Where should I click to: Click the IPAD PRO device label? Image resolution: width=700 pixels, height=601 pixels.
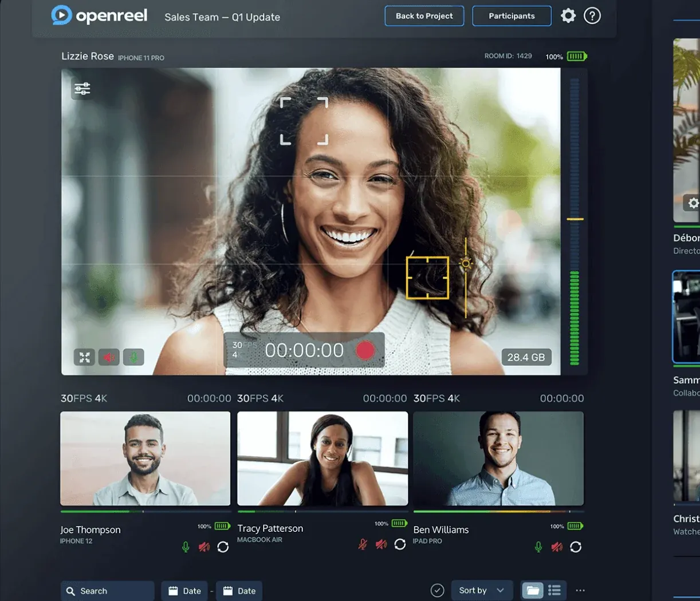[427, 541]
